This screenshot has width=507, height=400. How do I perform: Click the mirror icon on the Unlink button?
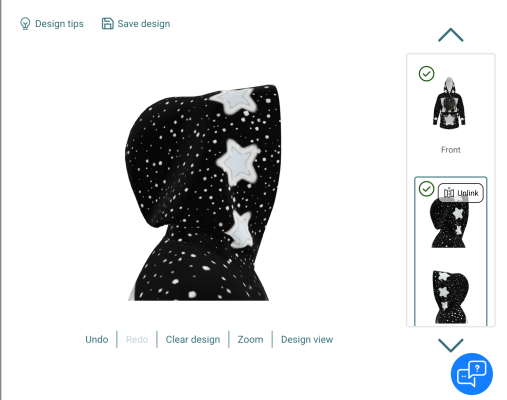point(449,193)
